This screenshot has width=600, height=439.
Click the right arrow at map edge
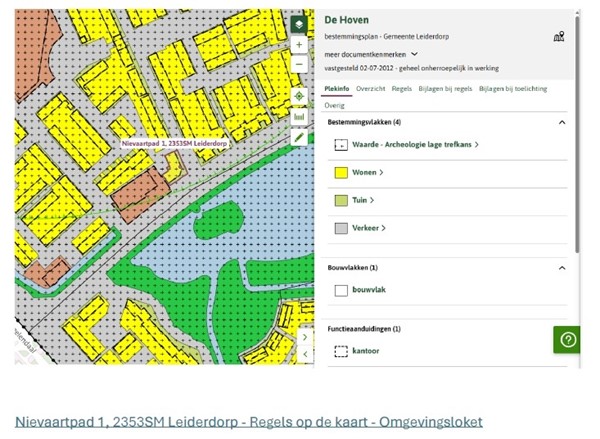point(305,337)
